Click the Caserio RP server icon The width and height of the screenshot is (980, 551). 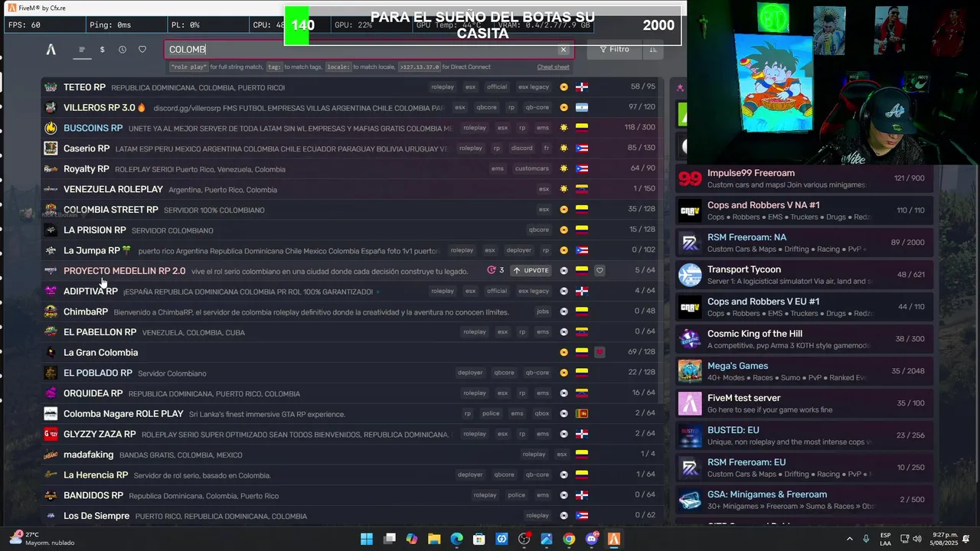[51, 148]
